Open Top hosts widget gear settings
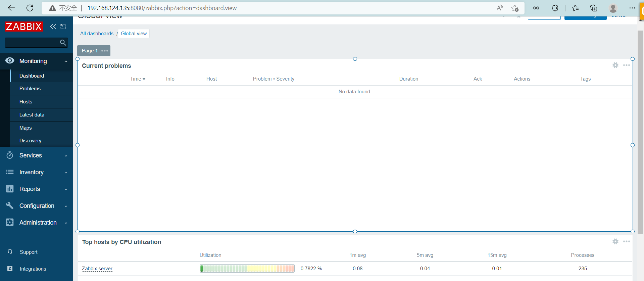Viewport: 644px width, 281px height. point(615,241)
